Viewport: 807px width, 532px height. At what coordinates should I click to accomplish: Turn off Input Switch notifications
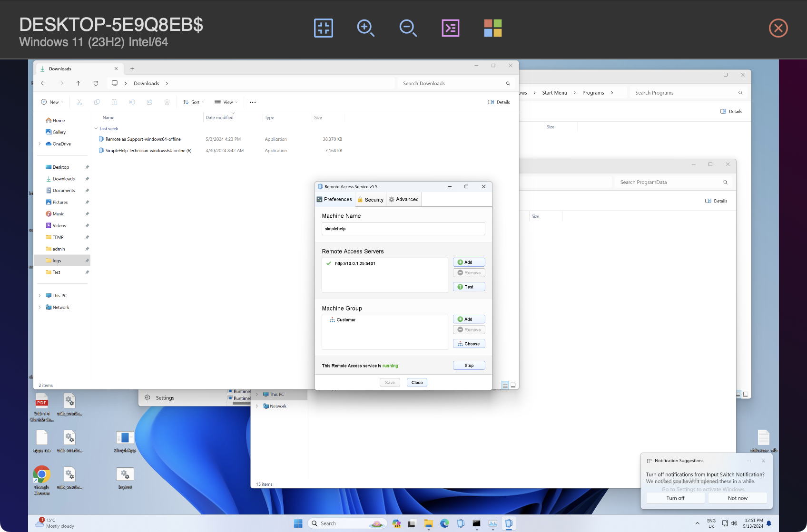point(676,498)
